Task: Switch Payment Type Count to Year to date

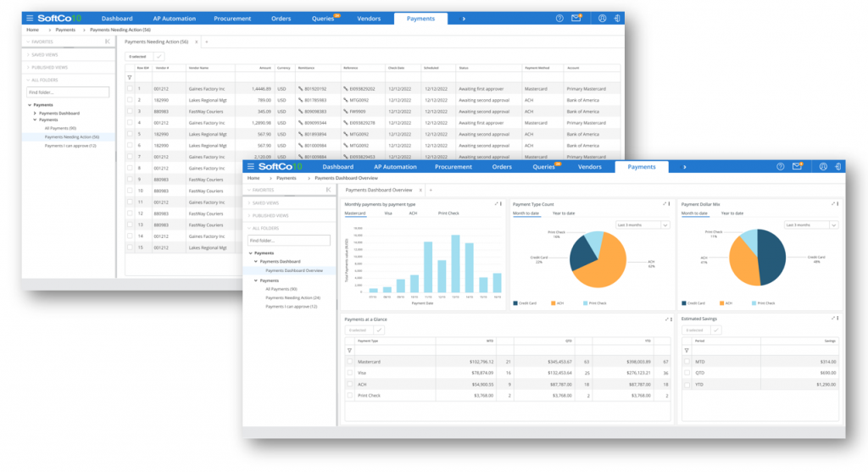Action: tap(564, 213)
